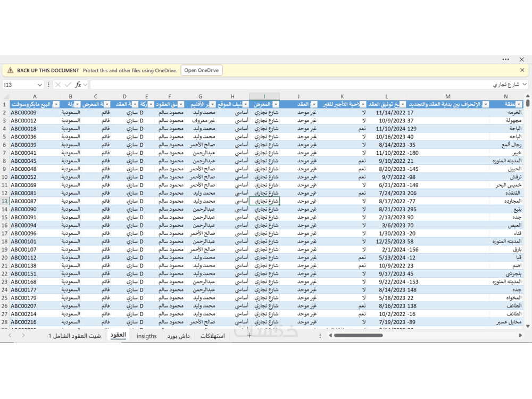The height and width of the screenshot is (399, 532).
Task: Open the filter dropdown in column C header
Action: point(107,104)
